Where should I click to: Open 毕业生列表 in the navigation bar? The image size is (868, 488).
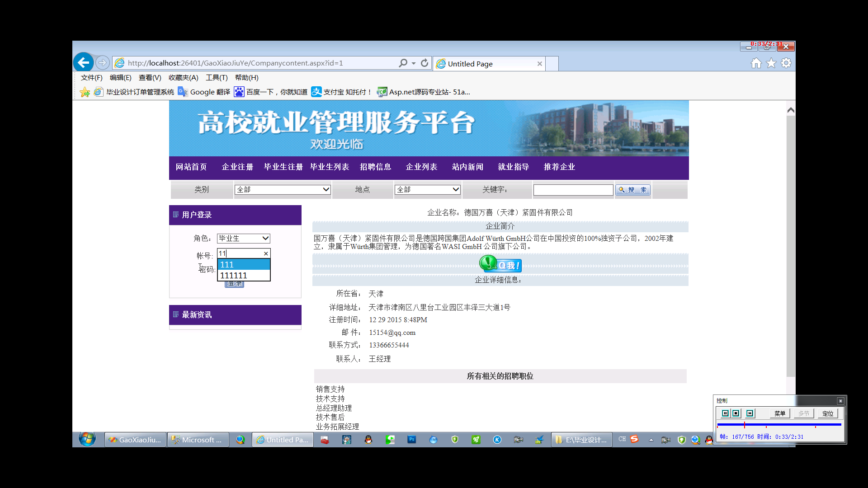click(x=330, y=167)
